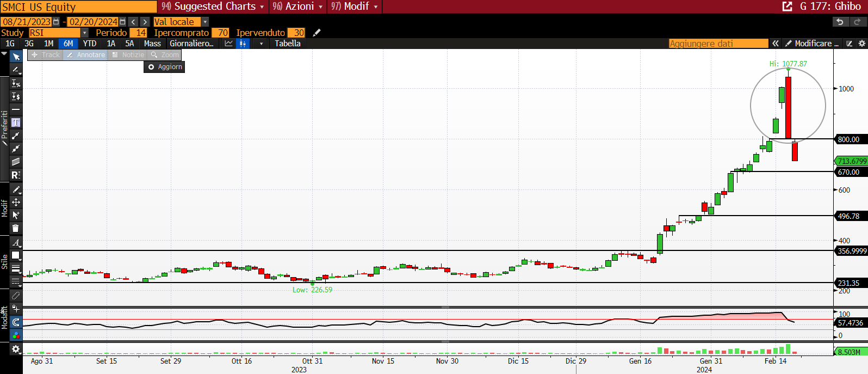Select the arrow pointer tool
The width and height of the screenshot is (868, 374).
pyautogui.click(x=16, y=57)
